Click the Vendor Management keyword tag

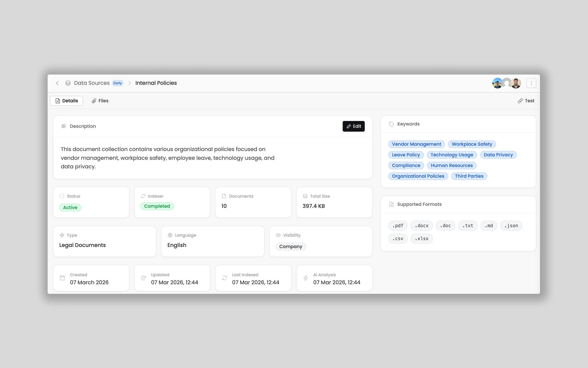(416, 144)
